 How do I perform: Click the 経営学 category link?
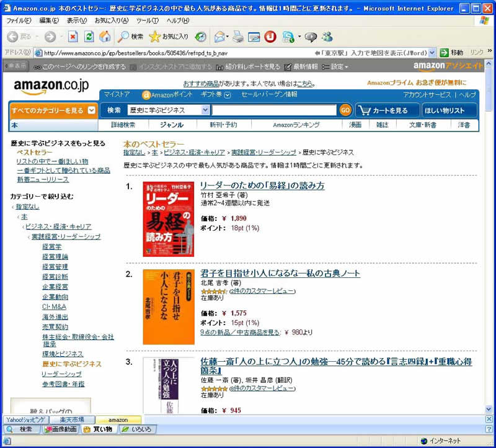coord(51,246)
